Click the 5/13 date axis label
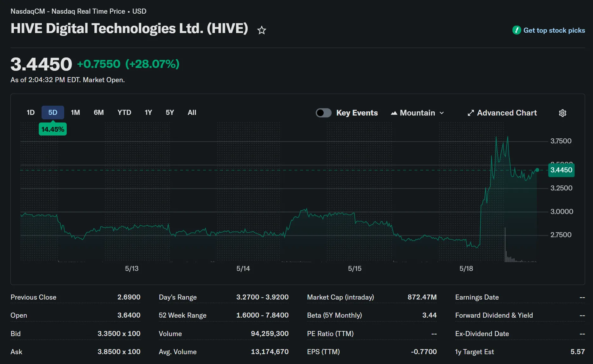The height and width of the screenshot is (364, 593). tap(132, 268)
